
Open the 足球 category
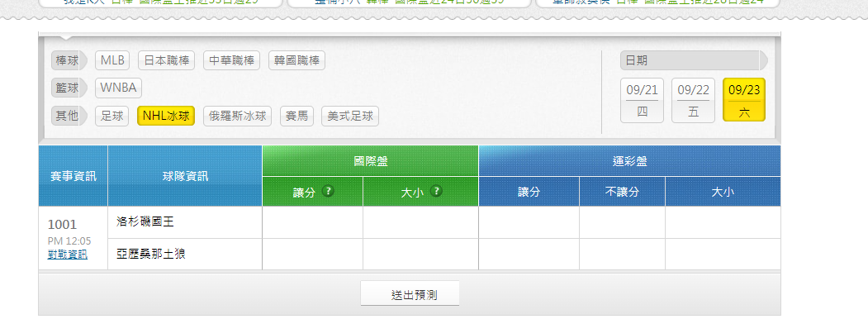112,117
